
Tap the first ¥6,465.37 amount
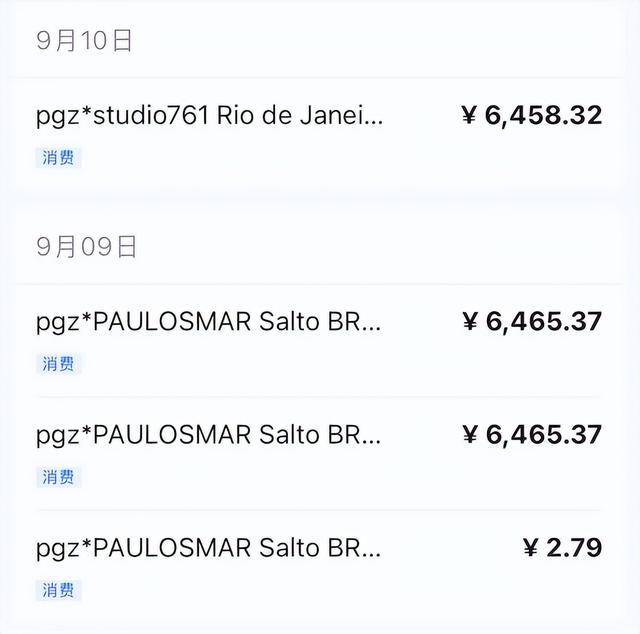(x=532, y=322)
